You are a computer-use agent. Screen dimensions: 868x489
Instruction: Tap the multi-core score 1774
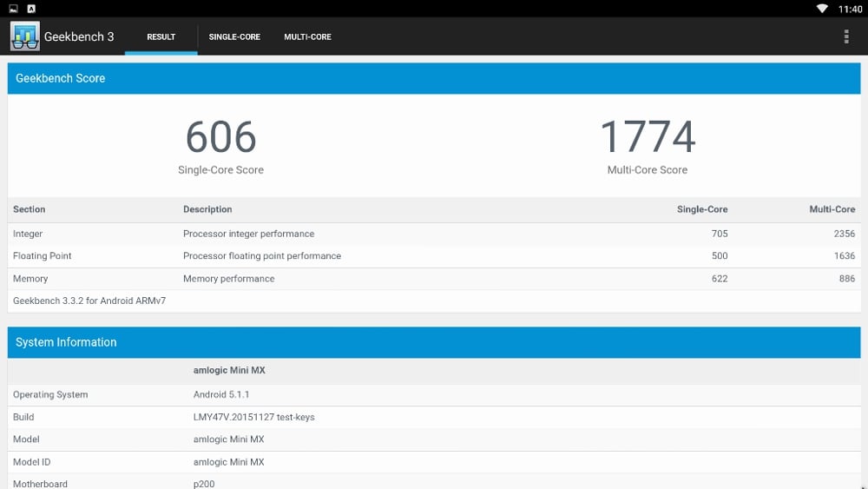(x=648, y=136)
